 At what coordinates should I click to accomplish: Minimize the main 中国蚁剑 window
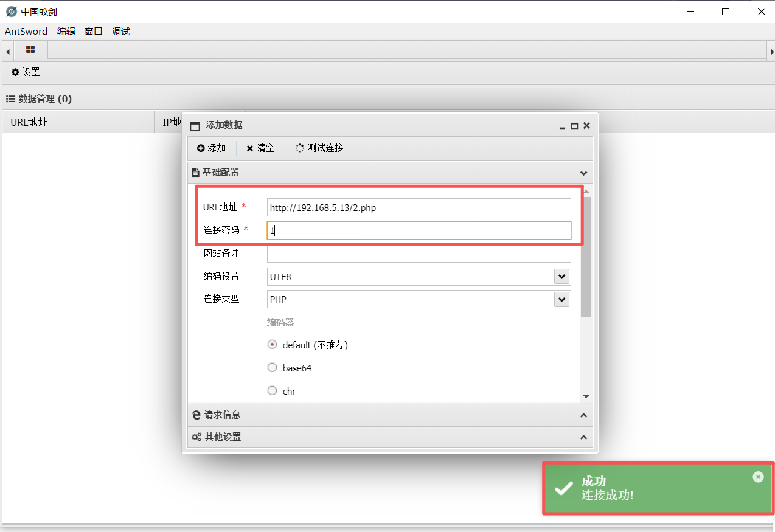pyautogui.click(x=690, y=12)
